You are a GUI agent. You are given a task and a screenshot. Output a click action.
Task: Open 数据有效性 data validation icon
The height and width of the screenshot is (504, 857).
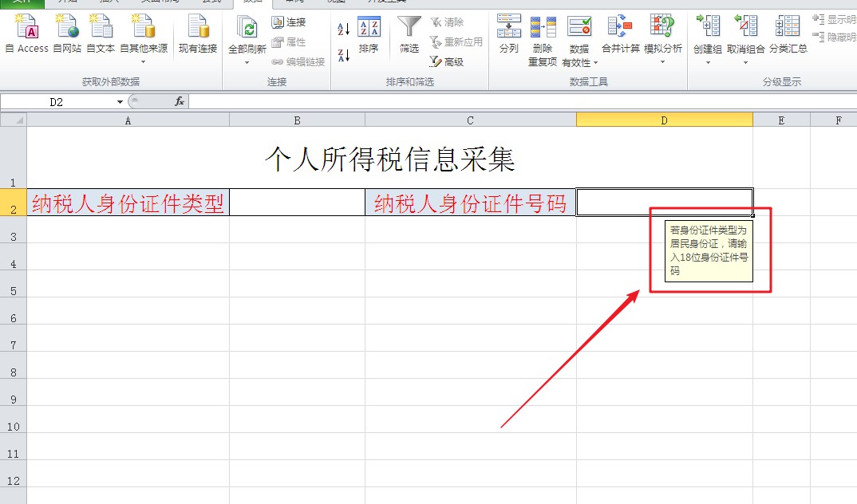(579, 27)
